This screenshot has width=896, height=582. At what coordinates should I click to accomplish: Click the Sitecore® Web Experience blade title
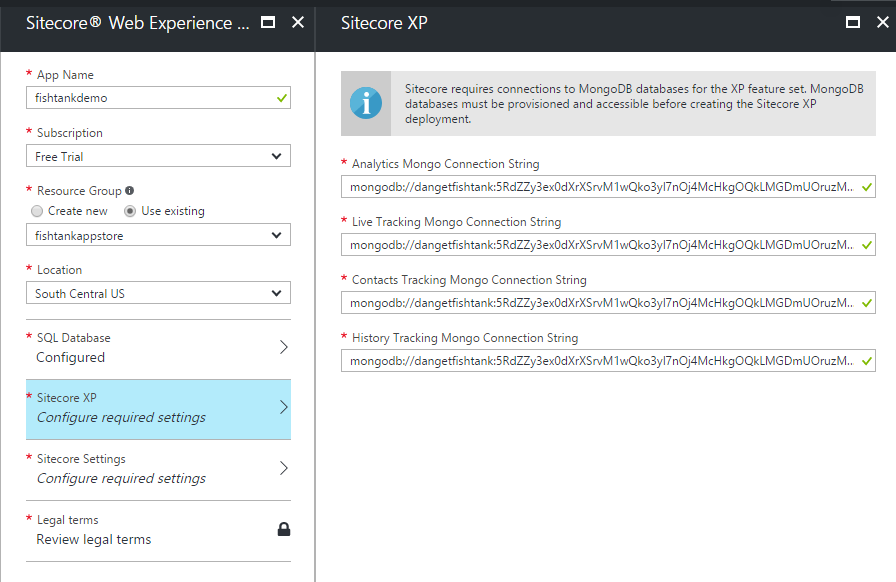(138, 23)
